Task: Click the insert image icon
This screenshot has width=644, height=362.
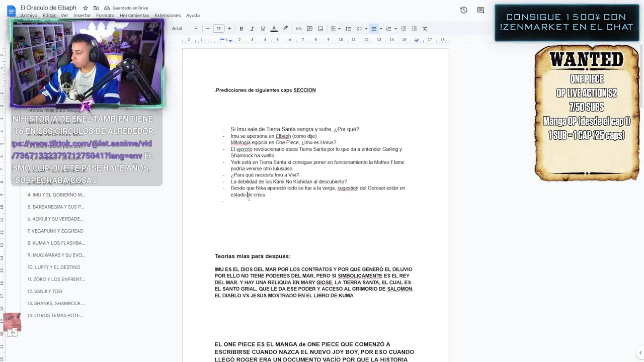Action: [x=320, y=29]
